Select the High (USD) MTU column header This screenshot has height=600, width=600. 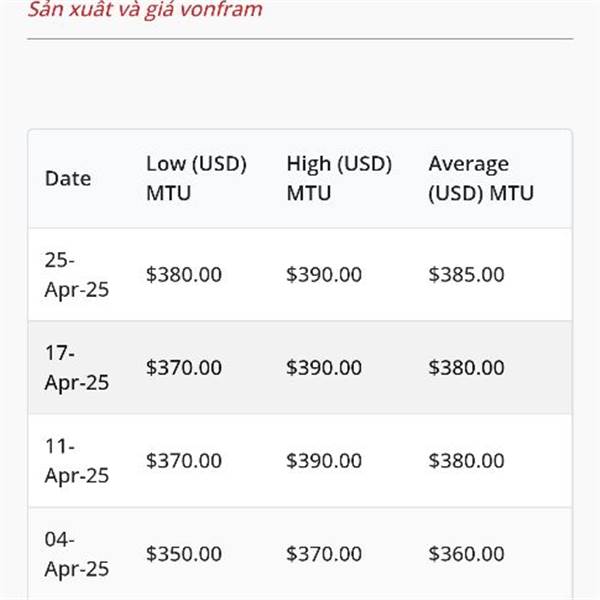[339, 178]
